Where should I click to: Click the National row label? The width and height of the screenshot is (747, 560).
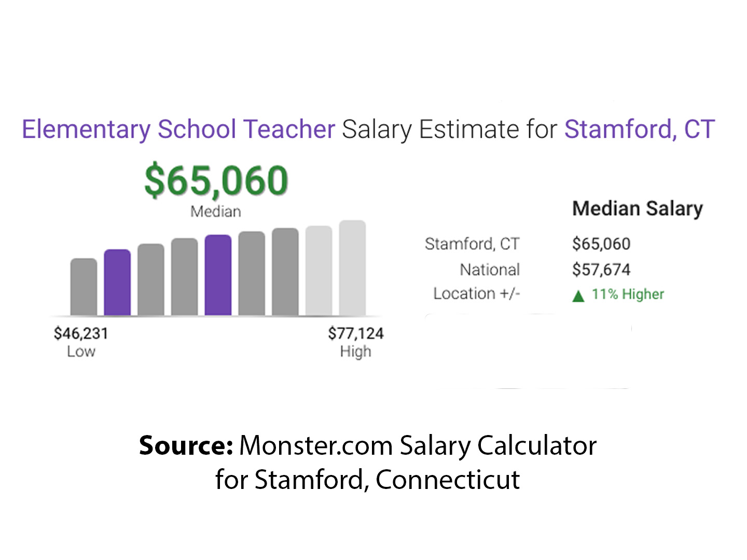pos(489,270)
